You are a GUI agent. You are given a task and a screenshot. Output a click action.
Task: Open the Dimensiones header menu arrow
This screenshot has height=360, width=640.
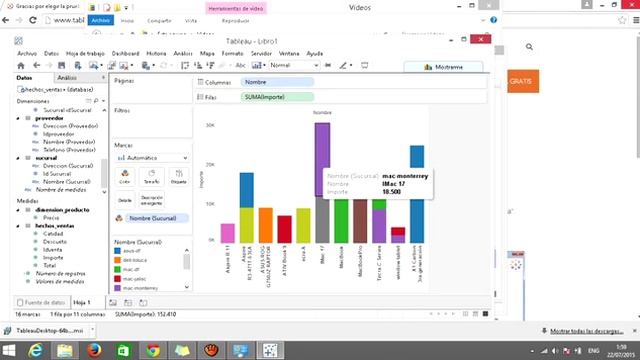click(x=103, y=101)
